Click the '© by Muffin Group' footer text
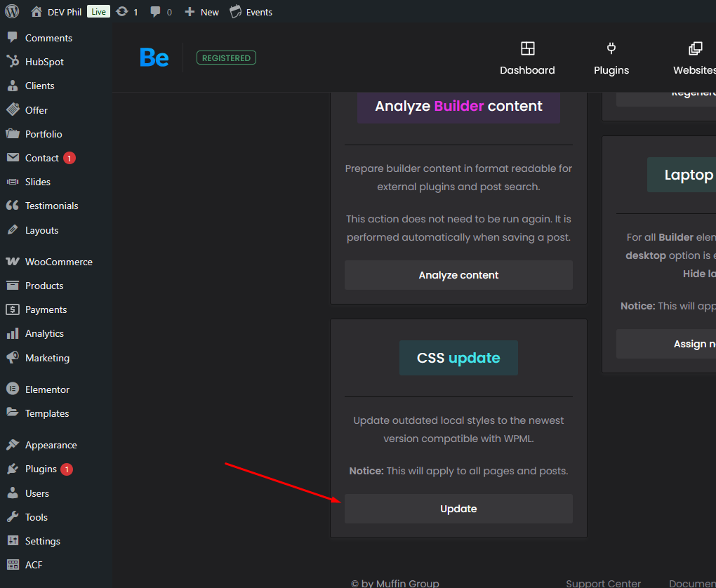Viewport: 716px width, 588px height. 395,583
